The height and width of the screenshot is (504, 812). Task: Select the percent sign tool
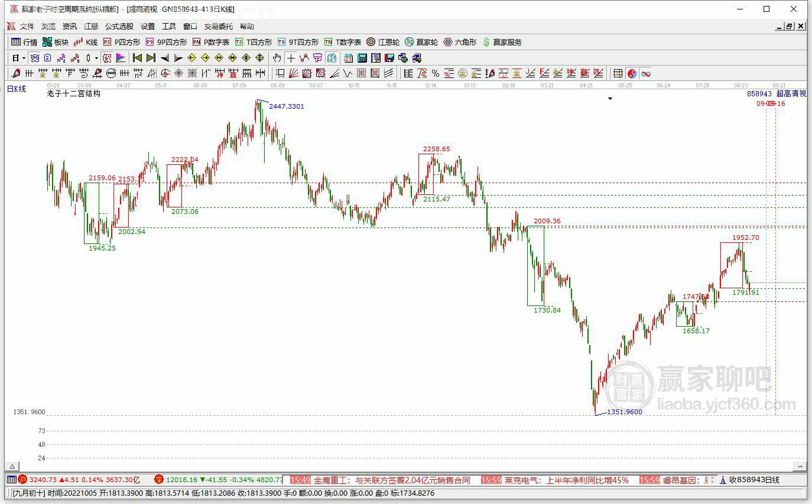click(436, 73)
